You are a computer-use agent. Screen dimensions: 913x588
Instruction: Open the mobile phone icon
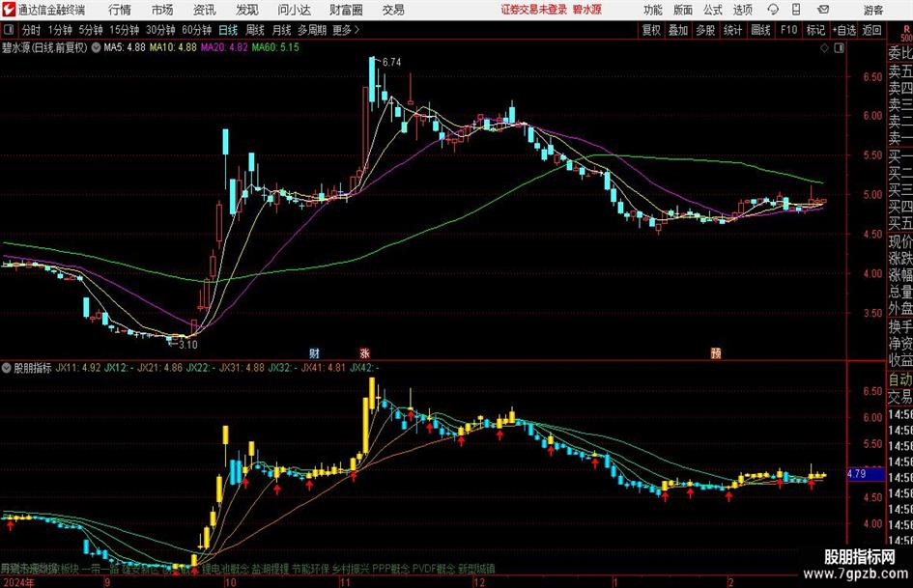[x=796, y=10]
